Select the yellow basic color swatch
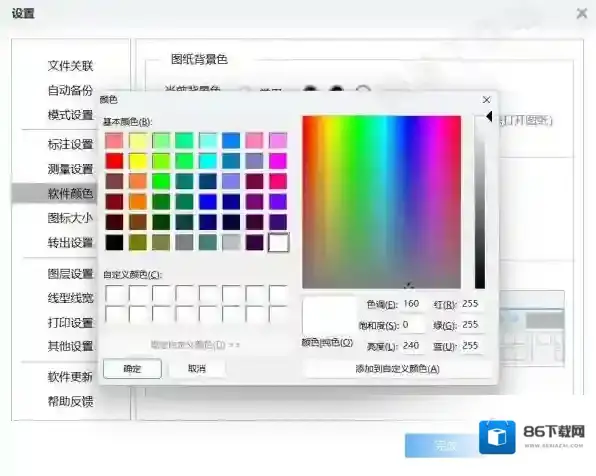This screenshot has height=476, width=596. pos(138,161)
